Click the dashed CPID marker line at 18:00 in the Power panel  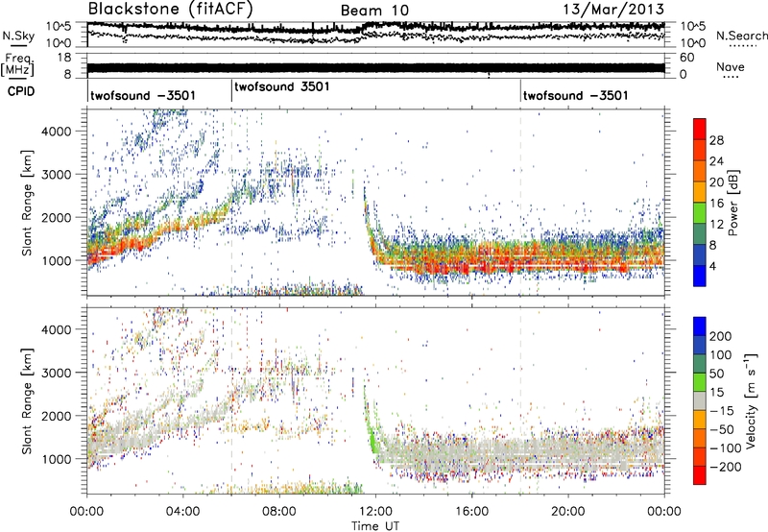tap(520, 203)
